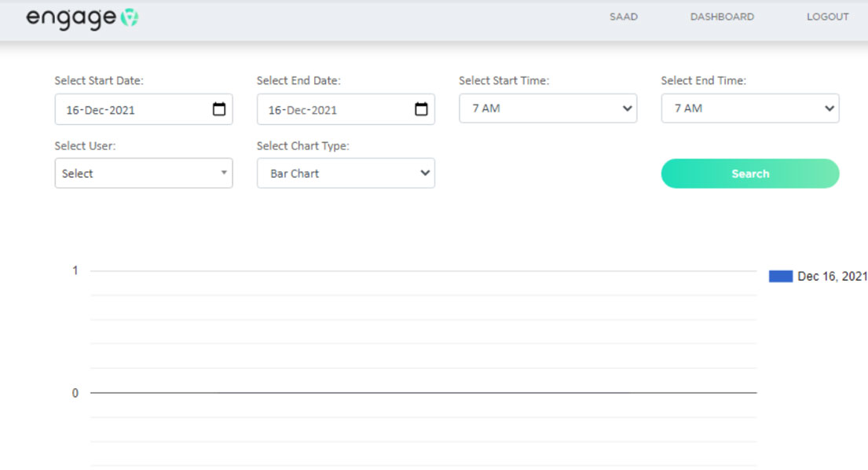Expand the Select End Time 7 AM dropdown
868x470 pixels.
pos(750,108)
